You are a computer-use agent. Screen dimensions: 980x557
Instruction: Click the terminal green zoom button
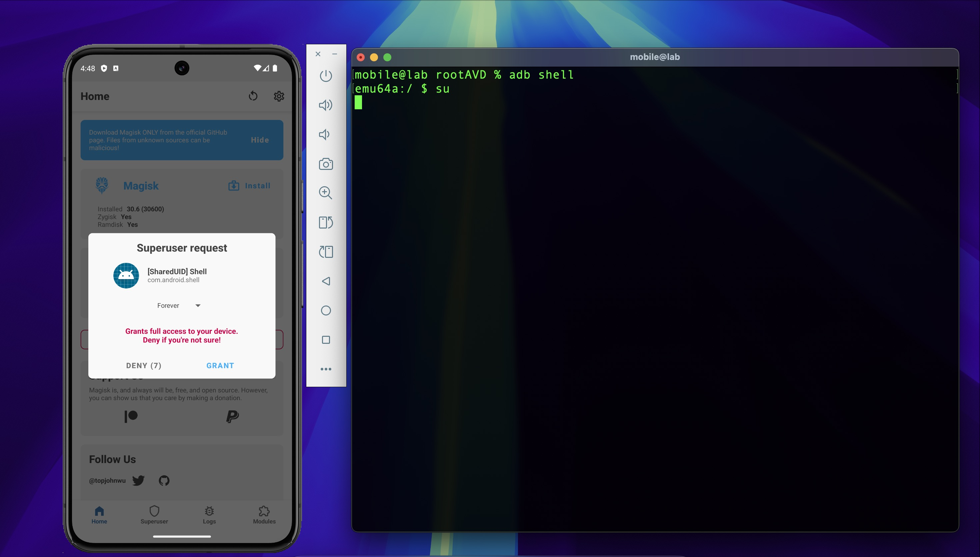pyautogui.click(x=387, y=57)
